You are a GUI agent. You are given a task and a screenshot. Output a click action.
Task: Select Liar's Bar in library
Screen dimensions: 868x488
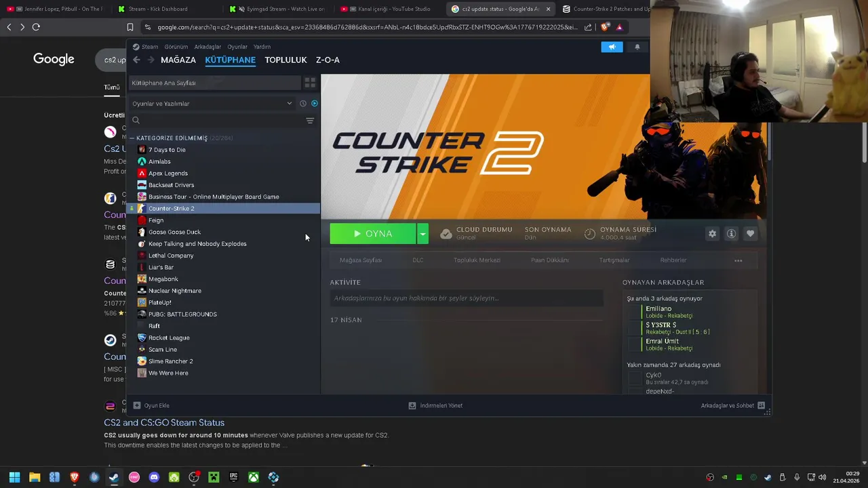click(161, 267)
